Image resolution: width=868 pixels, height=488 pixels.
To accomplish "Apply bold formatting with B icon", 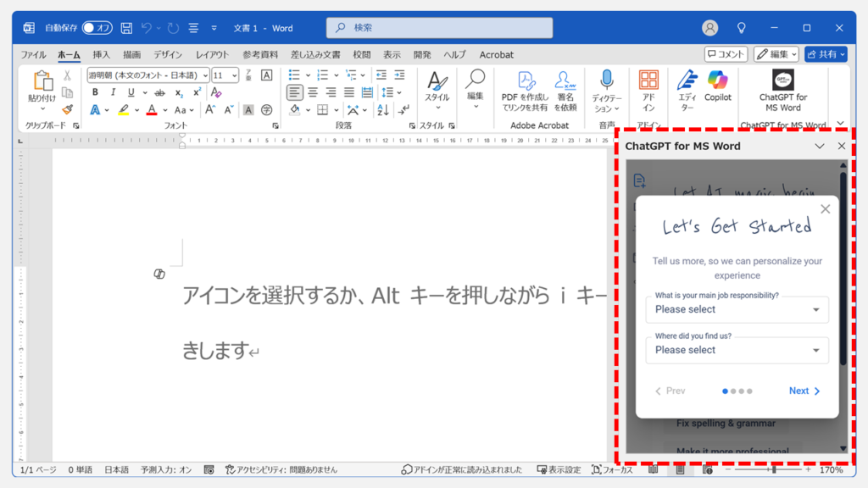I will pyautogui.click(x=95, y=92).
